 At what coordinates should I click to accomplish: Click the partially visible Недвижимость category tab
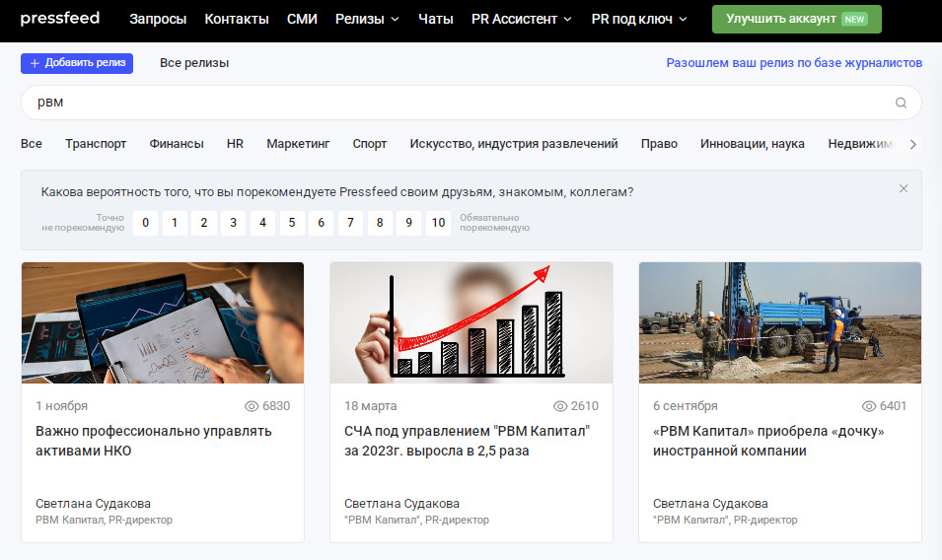pyautogui.click(x=860, y=144)
